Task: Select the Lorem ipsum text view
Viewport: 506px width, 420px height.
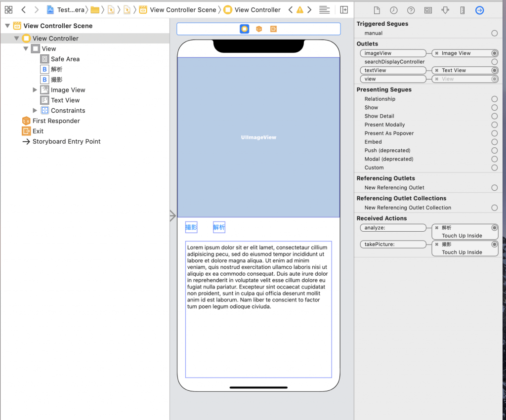Action: [x=258, y=309]
